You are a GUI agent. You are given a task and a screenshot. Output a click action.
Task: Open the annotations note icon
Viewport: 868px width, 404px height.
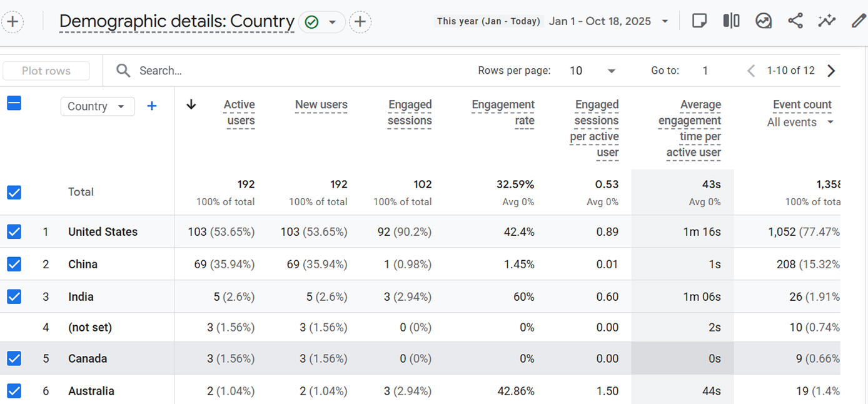[x=699, y=21]
